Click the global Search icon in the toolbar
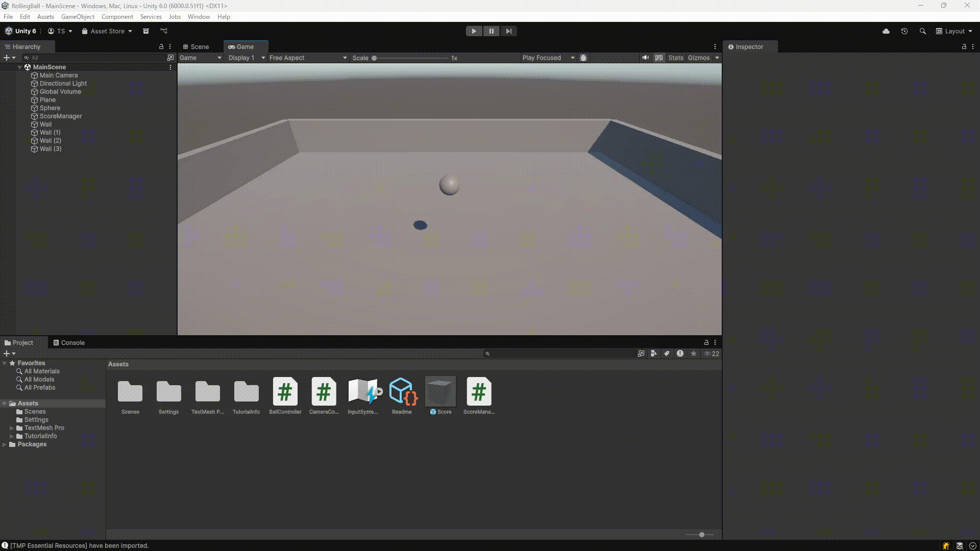Screen dimensions: 980x551 (x=922, y=31)
